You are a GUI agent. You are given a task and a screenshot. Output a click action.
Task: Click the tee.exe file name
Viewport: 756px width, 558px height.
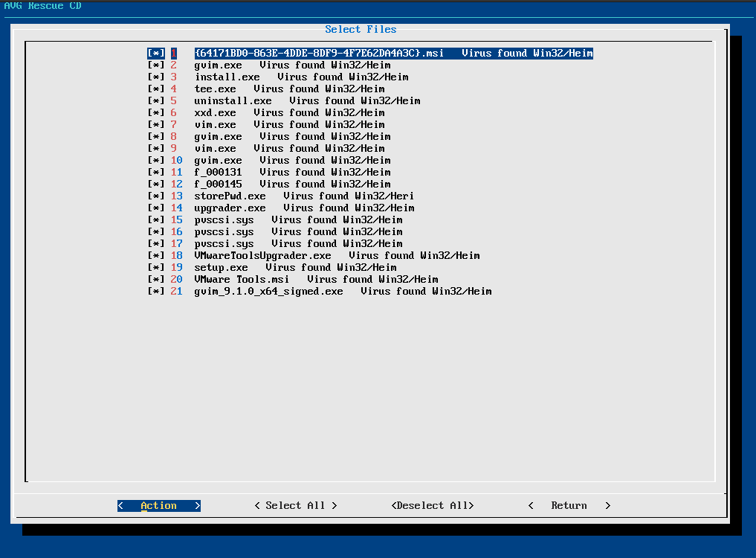tap(215, 89)
